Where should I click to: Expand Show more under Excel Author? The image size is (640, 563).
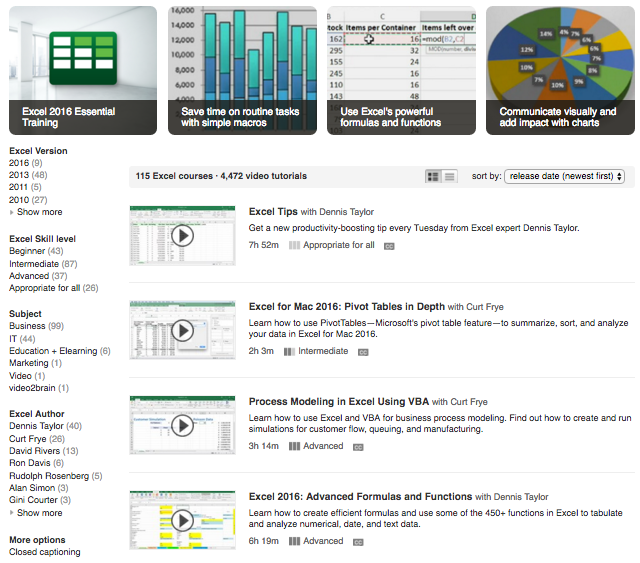39,513
